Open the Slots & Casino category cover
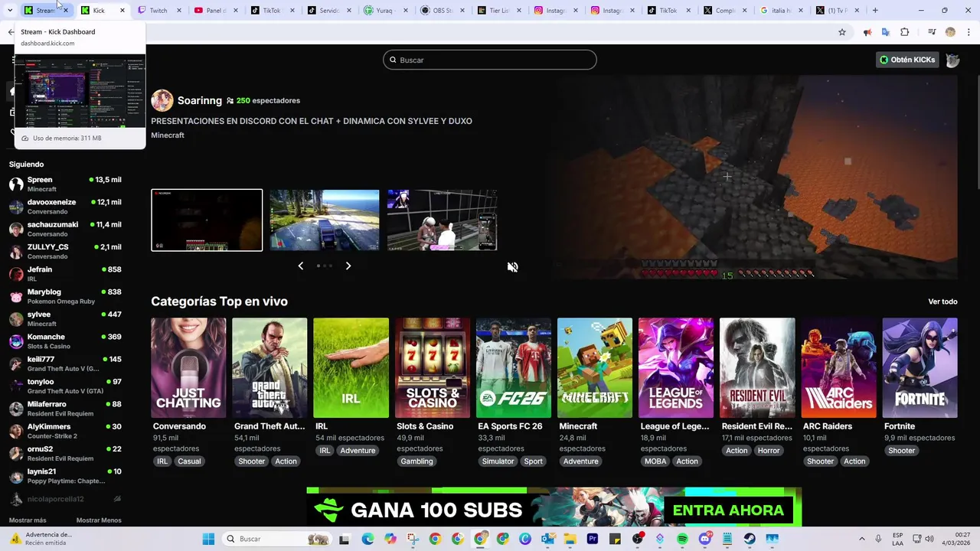980x551 pixels. (433, 368)
